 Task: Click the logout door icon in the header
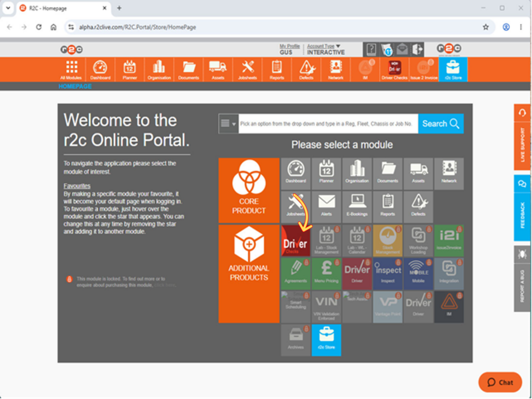(x=418, y=49)
